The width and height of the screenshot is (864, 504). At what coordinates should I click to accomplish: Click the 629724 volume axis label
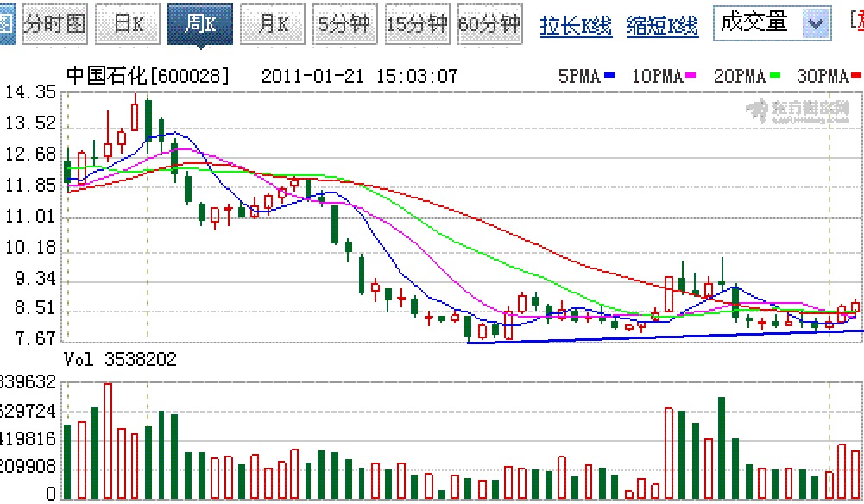28,412
